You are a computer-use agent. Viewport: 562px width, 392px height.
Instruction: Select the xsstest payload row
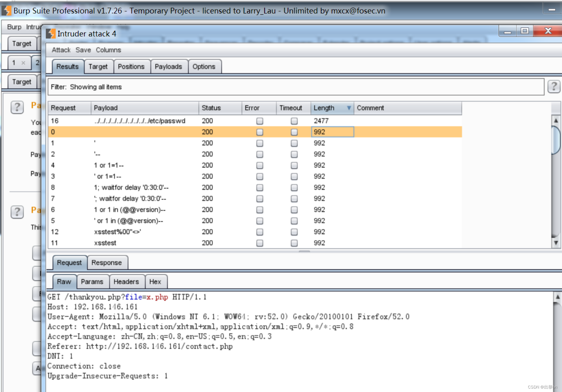tap(255, 243)
